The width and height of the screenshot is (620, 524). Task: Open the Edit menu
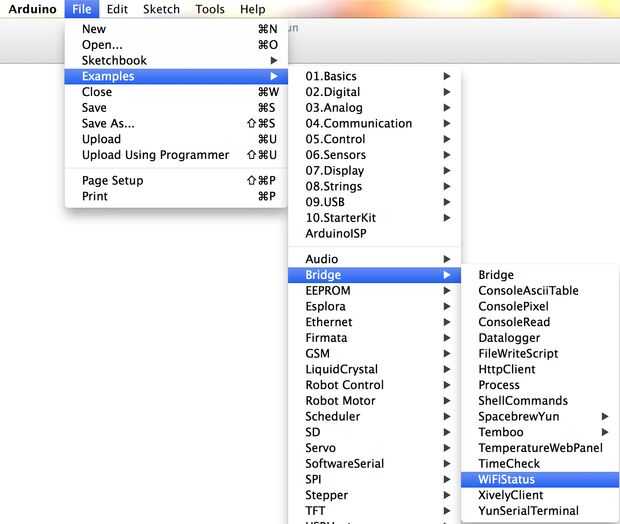click(x=117, y=9)
